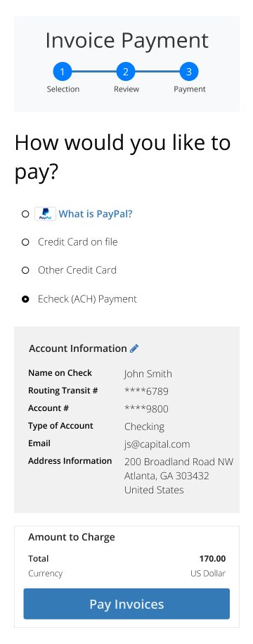Edit account information with pencil icon

coord(134,348)
